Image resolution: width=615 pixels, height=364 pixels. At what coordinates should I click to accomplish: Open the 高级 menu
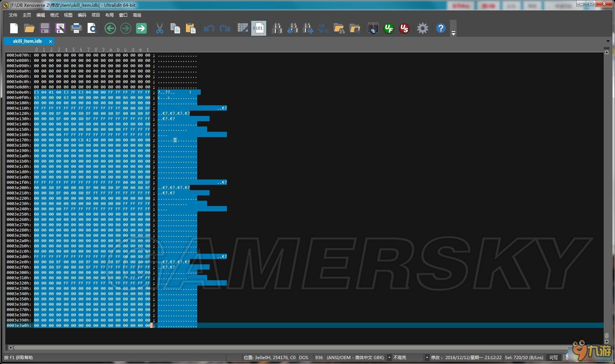137,15
